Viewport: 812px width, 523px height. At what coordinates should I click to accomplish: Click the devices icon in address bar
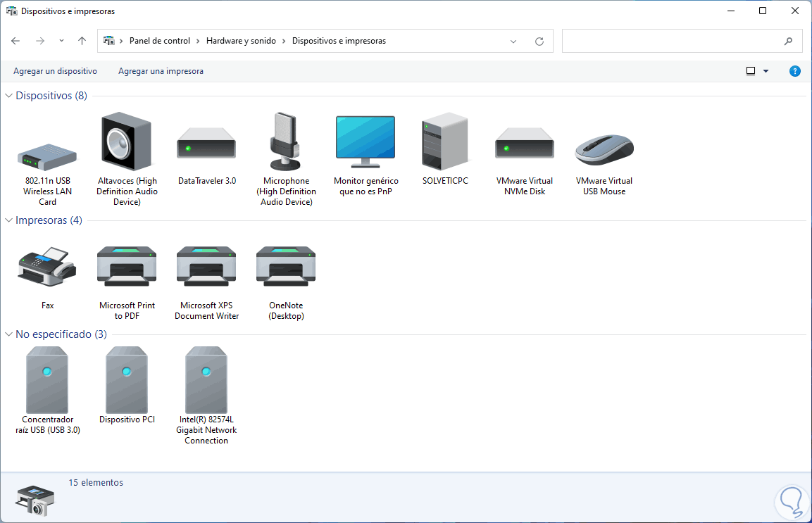pos(108,41)
